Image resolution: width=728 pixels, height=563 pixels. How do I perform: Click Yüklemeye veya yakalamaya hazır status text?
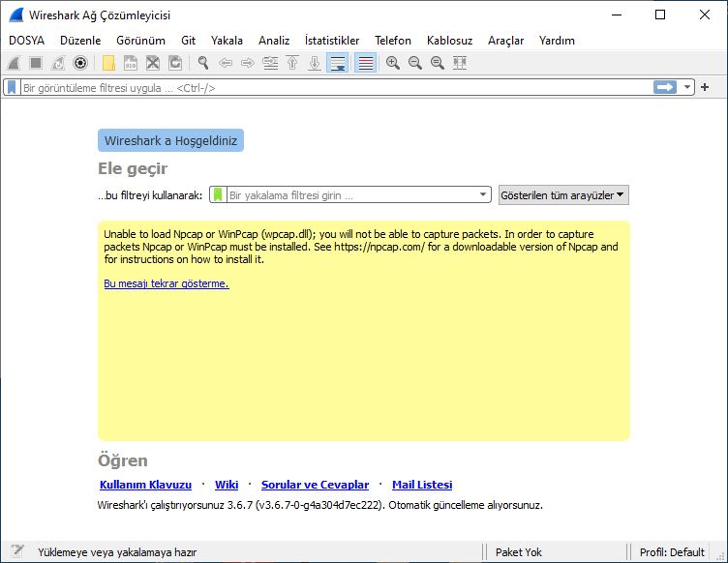coord(117,552)
